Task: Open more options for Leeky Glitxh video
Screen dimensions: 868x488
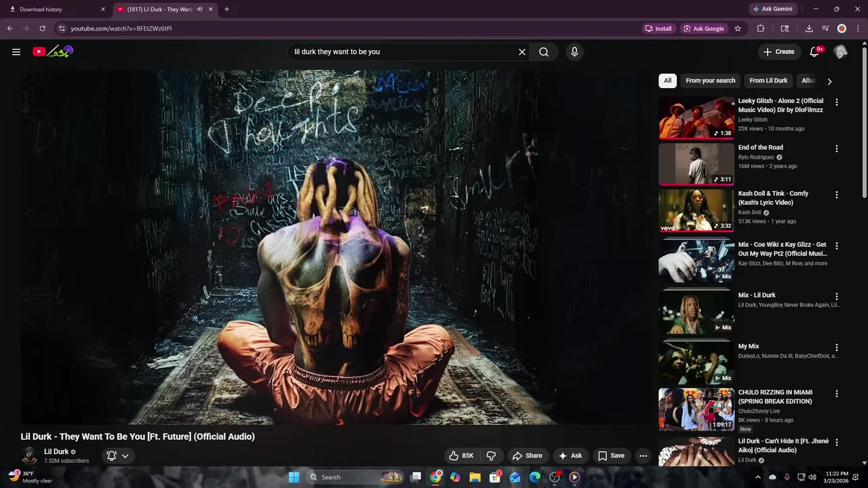Action: 836,102
